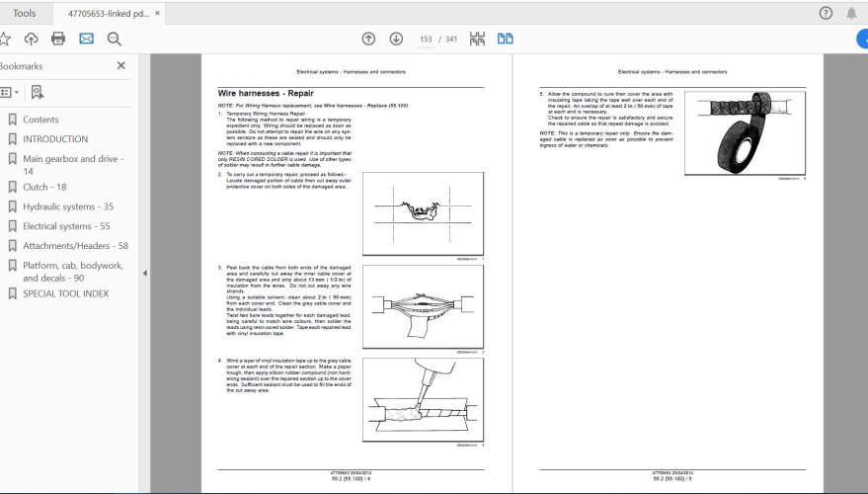868x494 pixels.
Task: Click the email envelope icon
Action: coord(86,39)
